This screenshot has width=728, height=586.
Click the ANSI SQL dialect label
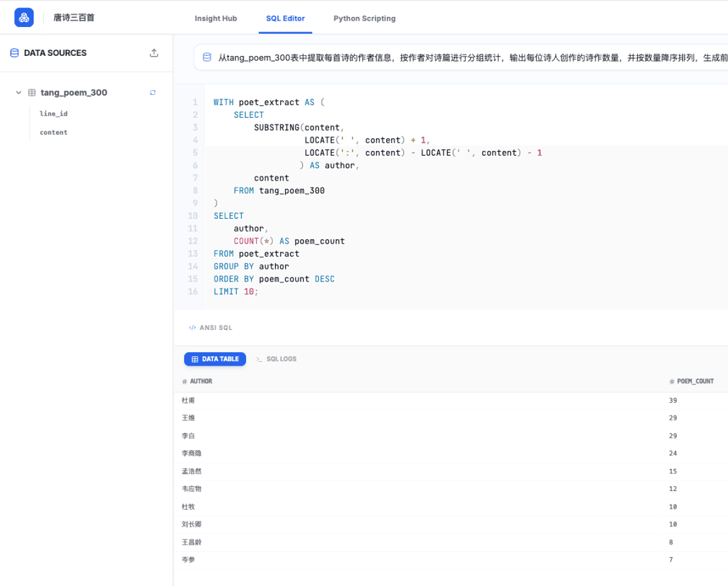216,327
